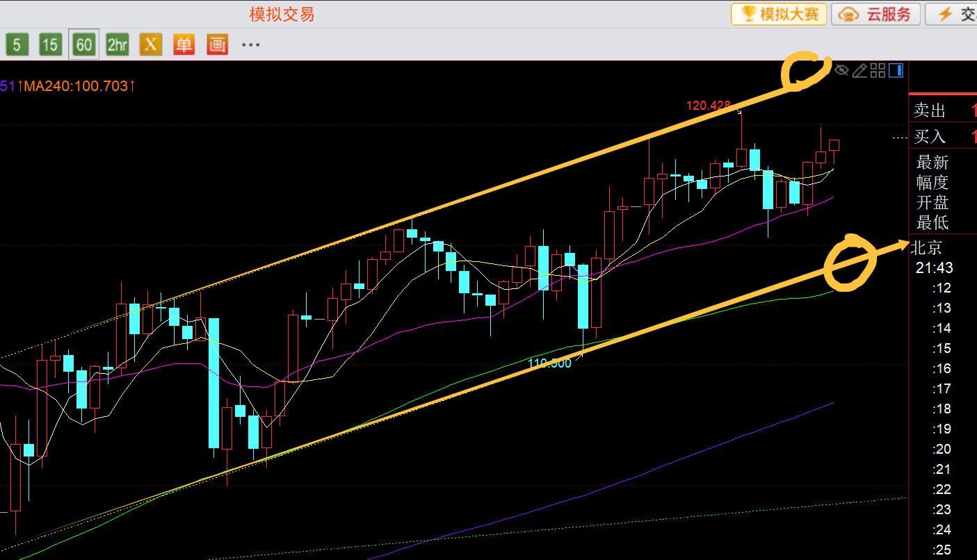Toggle the eye visibility icon on chart
The image size is (977, 560).
(x=841, y=70)
